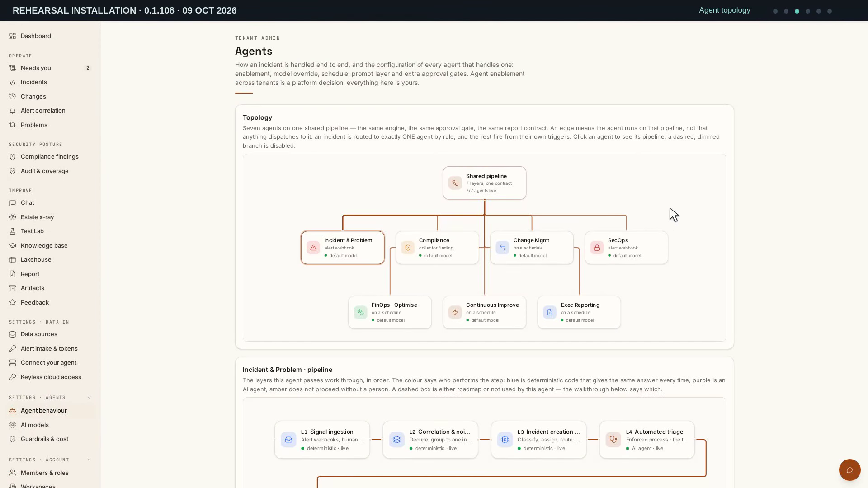Open Problems in the sidebar
The image size is (868, 488).
click(x=50, y=125)
